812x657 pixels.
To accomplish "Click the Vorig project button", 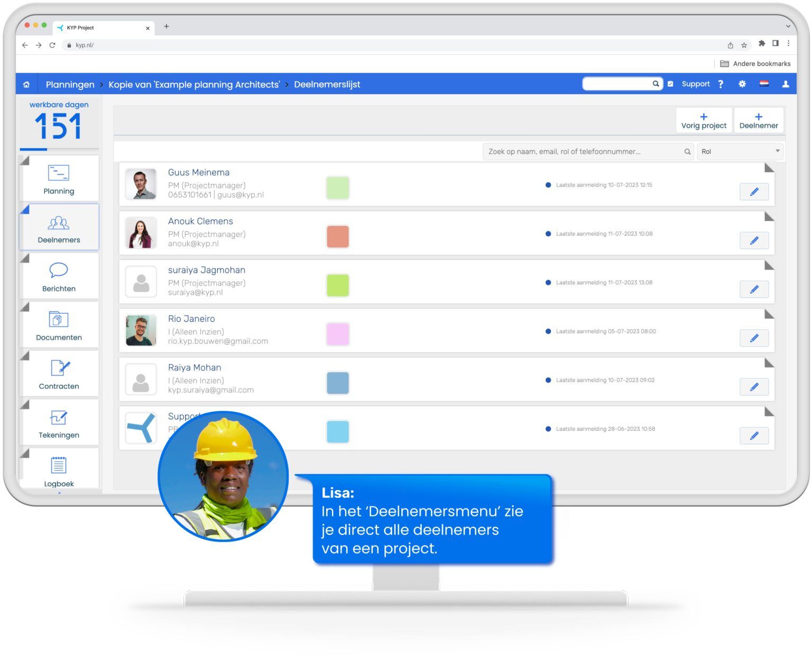I will (704, 121).
